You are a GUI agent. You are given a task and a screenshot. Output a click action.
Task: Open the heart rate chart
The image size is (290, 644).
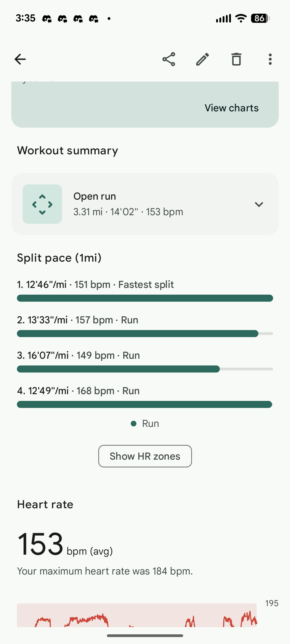click(137, 616)
